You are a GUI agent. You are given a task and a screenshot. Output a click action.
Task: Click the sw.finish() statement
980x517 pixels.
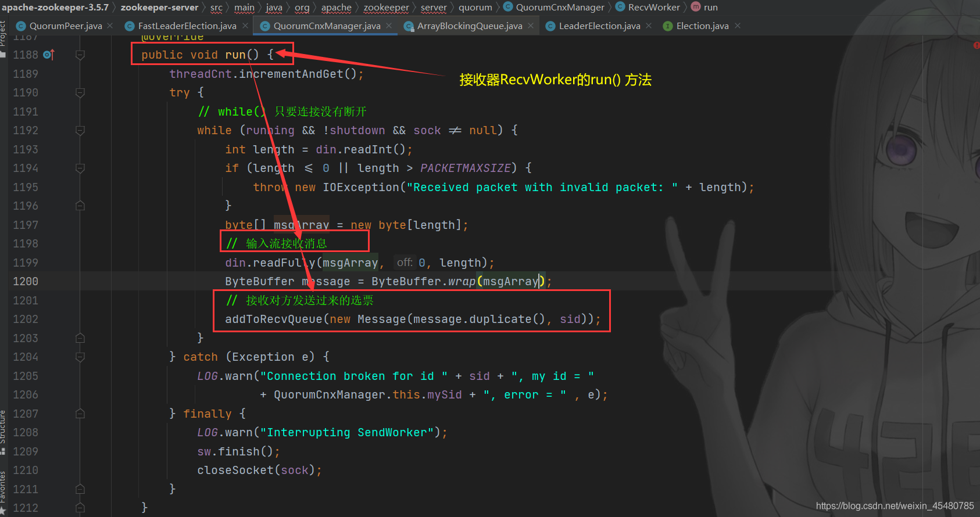pyautogui.click(x=238, y=451)
